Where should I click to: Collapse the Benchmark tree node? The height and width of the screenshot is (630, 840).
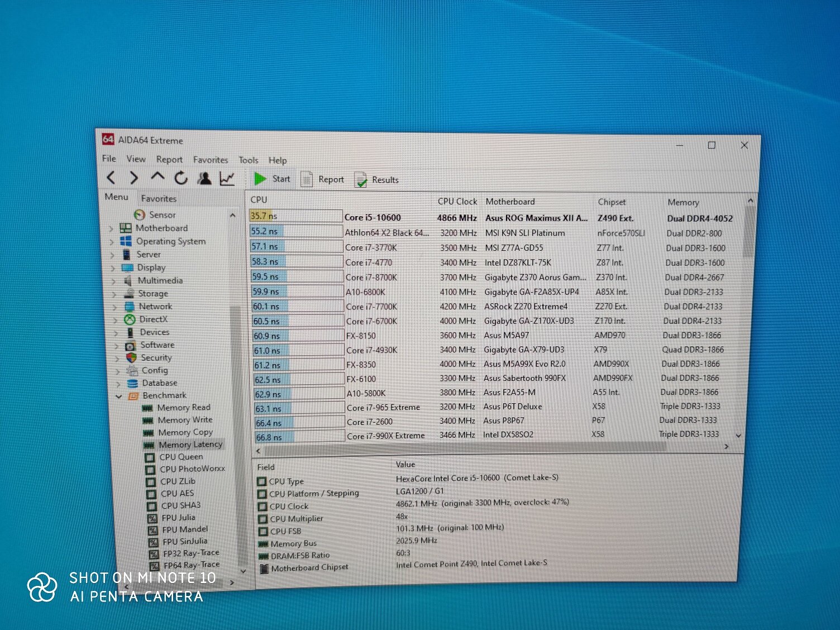coord(118,396)
